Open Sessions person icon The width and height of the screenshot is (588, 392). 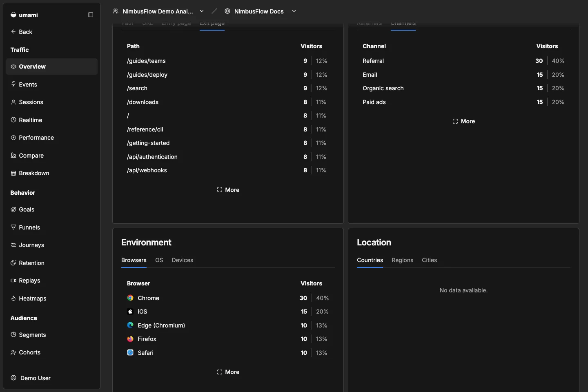pyautogui.click(x=13, y=102)
